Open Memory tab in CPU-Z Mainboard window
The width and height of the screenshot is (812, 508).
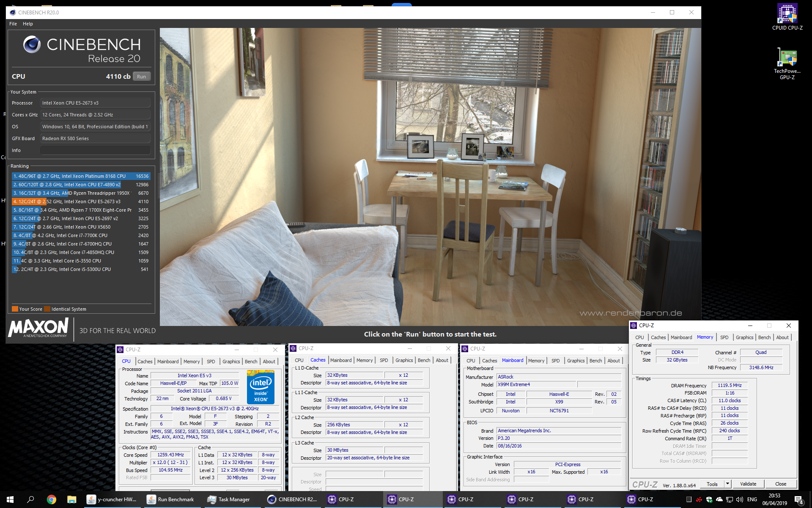point(536,361)
